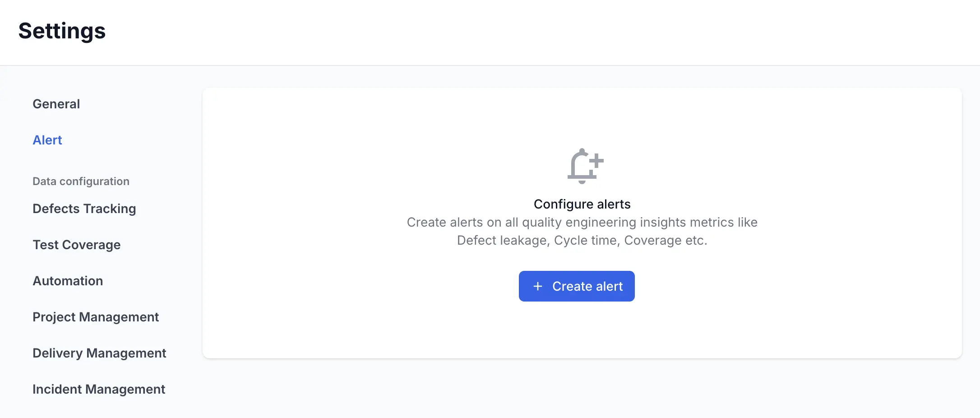This screenshot has width=980, height=418.
Task: Open Test Coverage settings
Action: 76,245
